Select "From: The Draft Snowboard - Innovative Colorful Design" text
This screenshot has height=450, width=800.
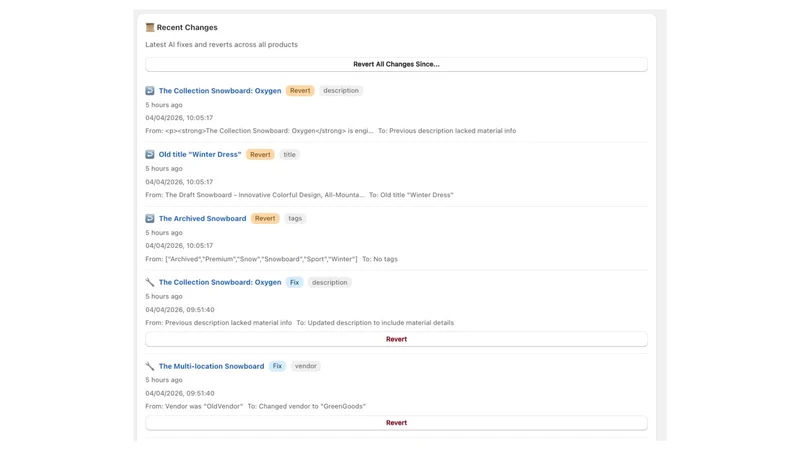pos(255,195)
